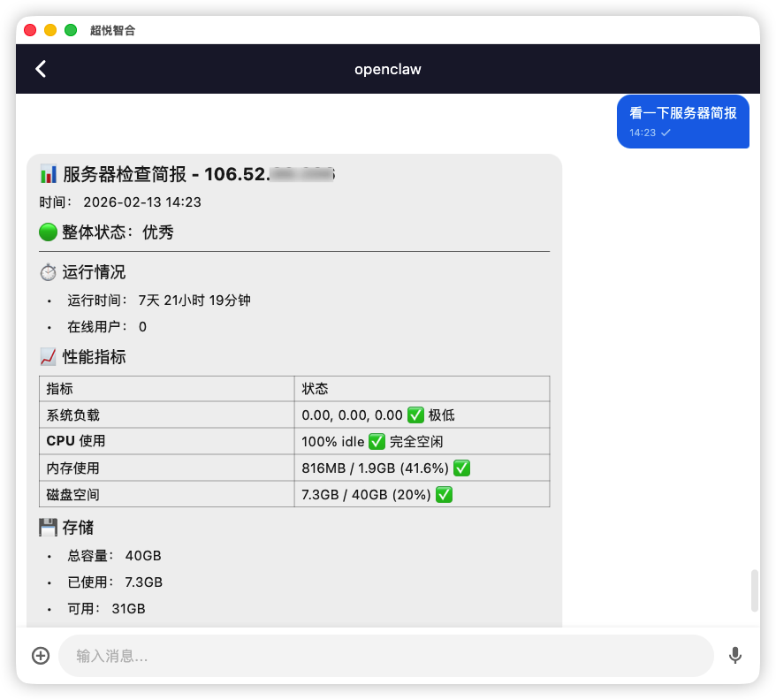The height and width of the screenshot is (700, 776).
Task: Tap the back arrow to leave the chat
Action: pyautogui.click(x=41, y=68)
